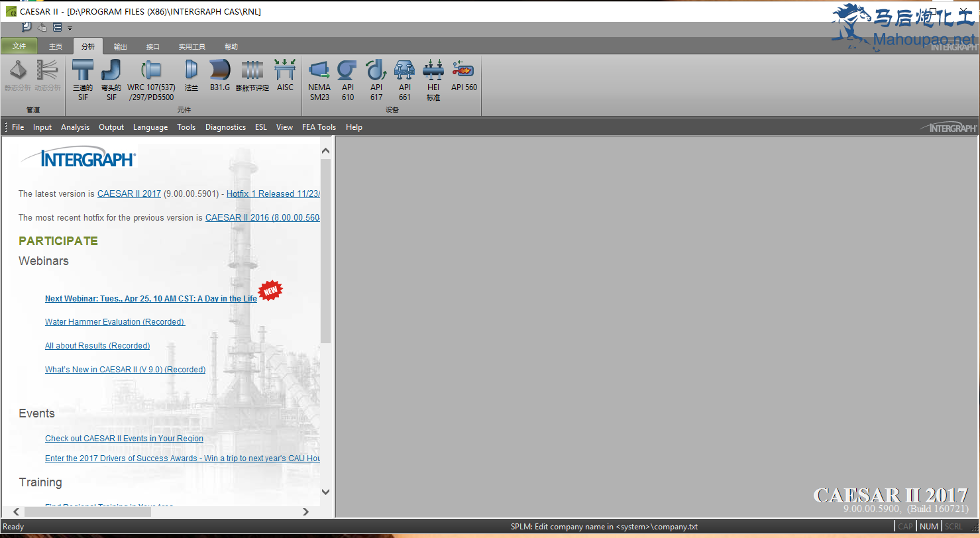Switch to the 实用工具 ribbon tab

(x=192, y=46)
